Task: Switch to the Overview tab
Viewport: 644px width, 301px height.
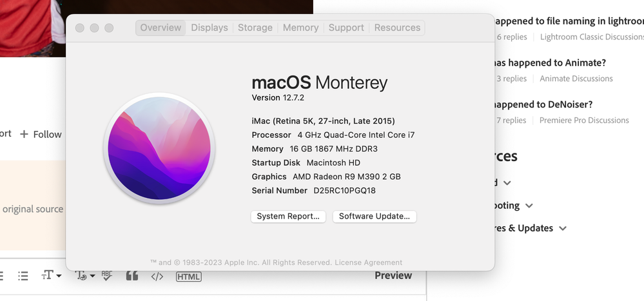Action: click(x=161, y=28)
